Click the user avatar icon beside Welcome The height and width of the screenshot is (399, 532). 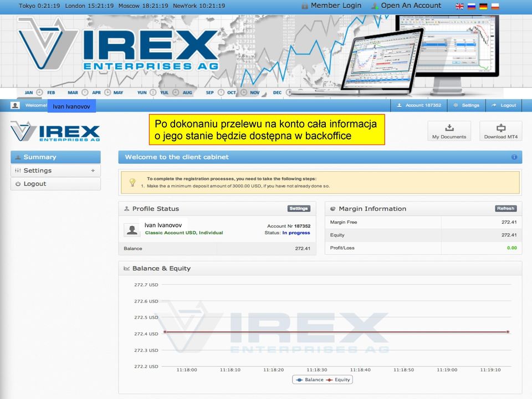point(16,105)
